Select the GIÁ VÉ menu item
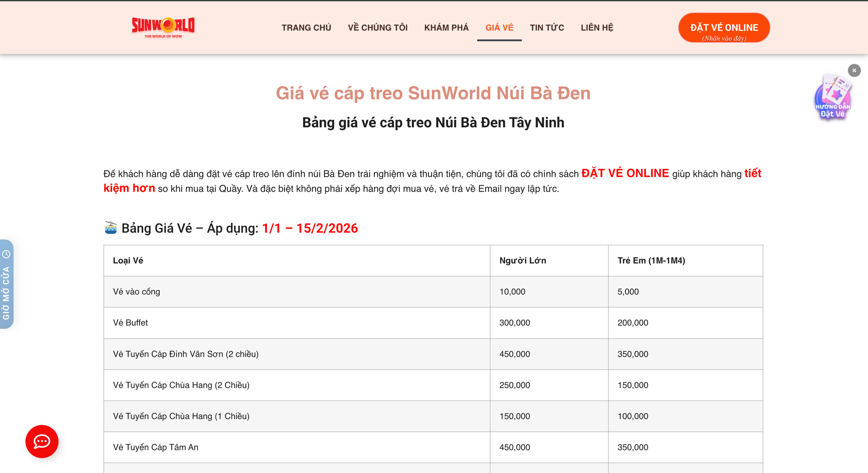This screenshot has width=868, height=473. coord(499,27)
